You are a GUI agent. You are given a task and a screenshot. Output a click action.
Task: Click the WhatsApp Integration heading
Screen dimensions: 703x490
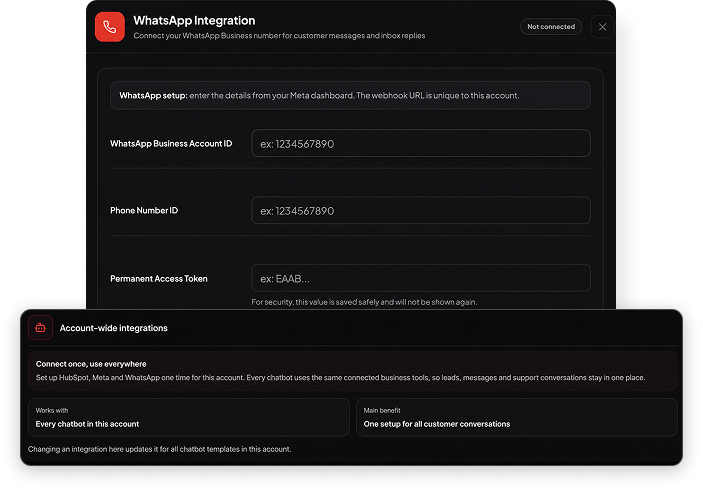194,21
